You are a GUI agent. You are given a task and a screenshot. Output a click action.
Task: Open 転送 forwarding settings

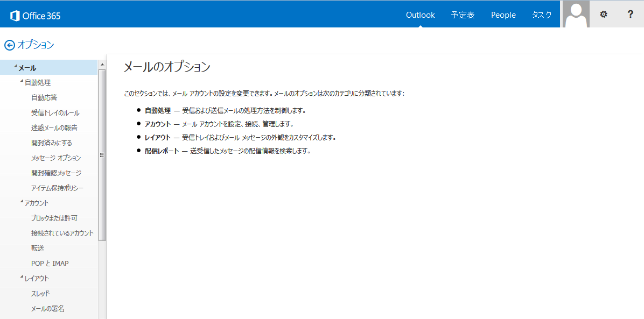(x=37, y=248)
